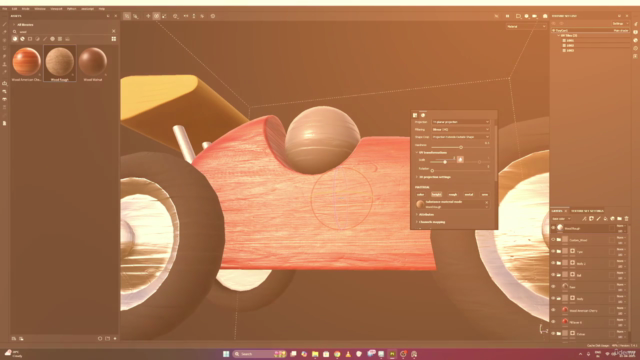Click the asset search text field
This screenshot has height=360, width=640.
tap(63, 31)
